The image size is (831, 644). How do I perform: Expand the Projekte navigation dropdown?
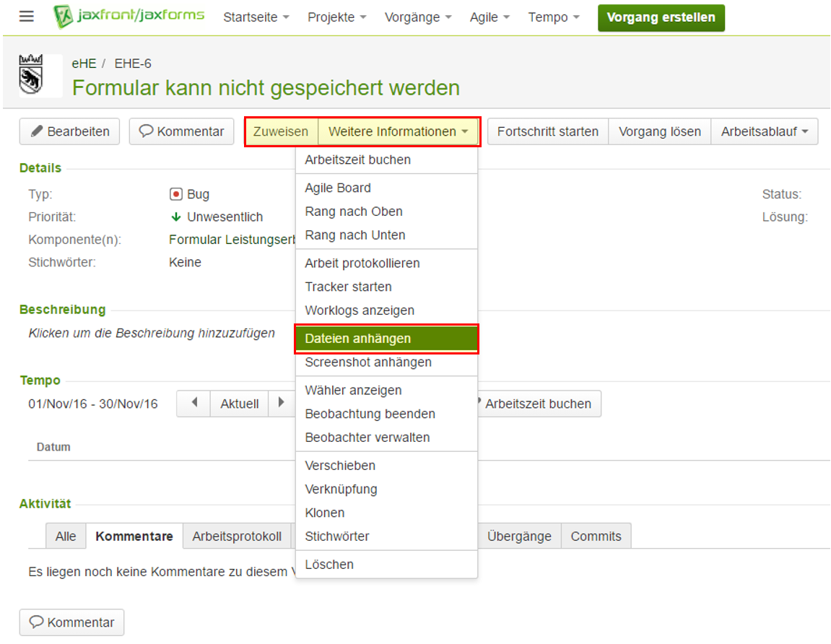pos(336,17)
